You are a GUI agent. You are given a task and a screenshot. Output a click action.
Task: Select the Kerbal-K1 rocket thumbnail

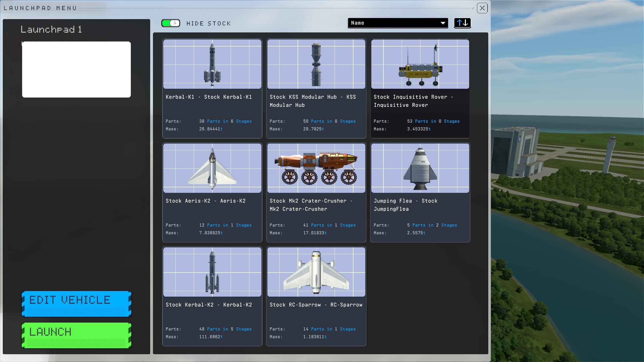[x=212, y=64]
